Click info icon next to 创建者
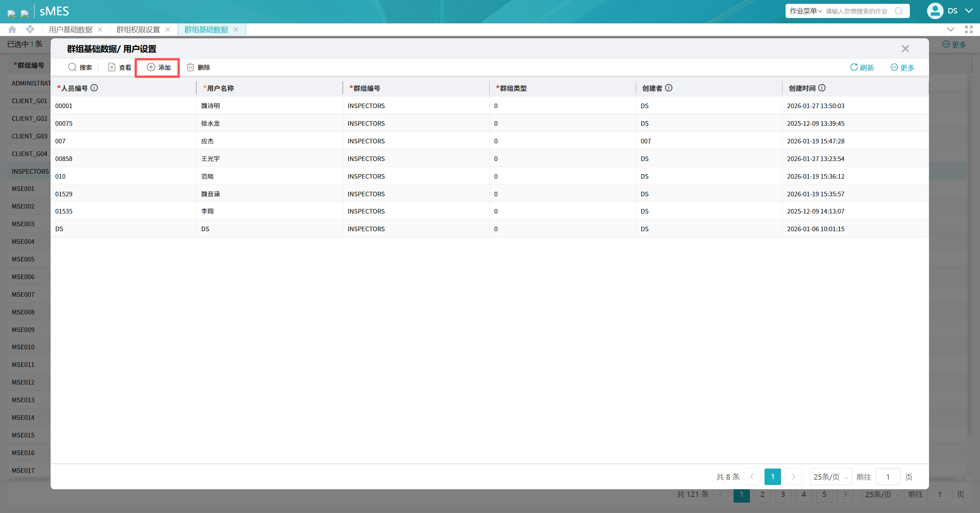The image size is (980, 513). click(x=669, y=88)
